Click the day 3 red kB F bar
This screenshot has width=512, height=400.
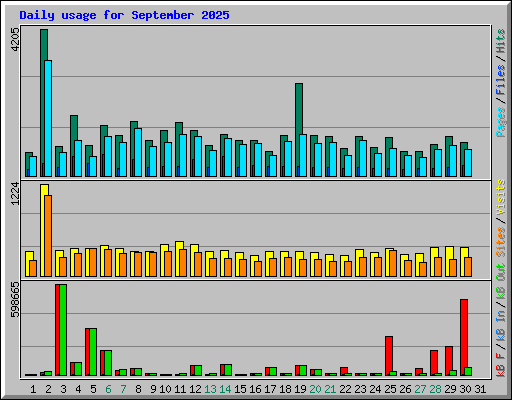[x=57, y=330]
